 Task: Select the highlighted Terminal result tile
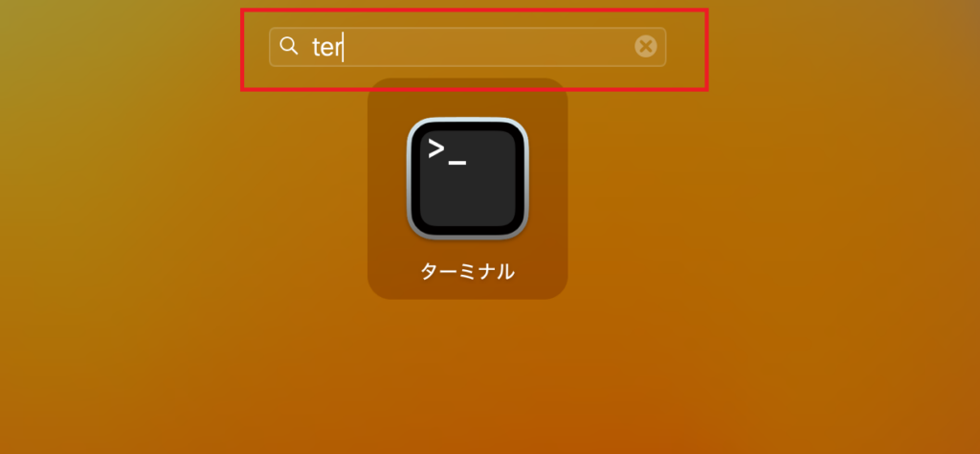point(467,189)
